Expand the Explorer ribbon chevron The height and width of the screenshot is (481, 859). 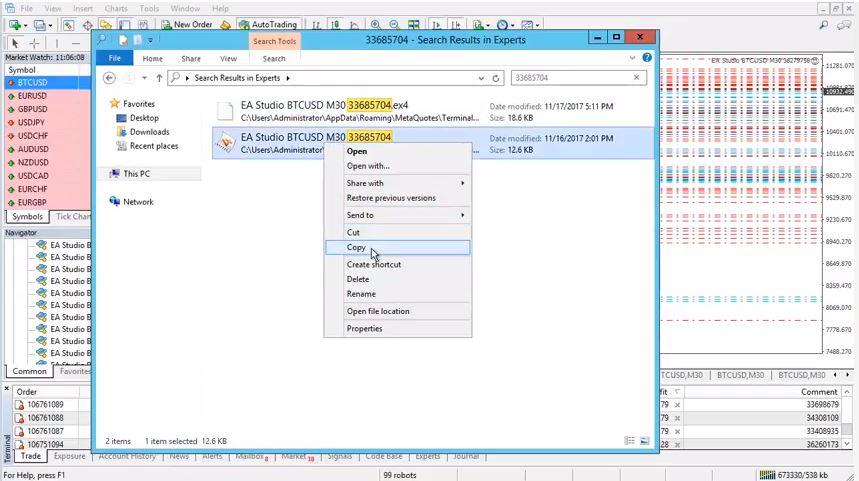tap(634, 59)
